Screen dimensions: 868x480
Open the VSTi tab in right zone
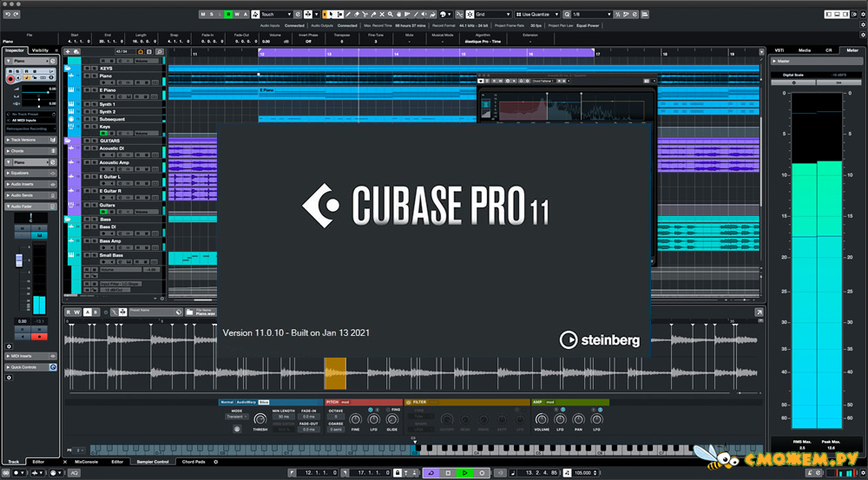779,50
